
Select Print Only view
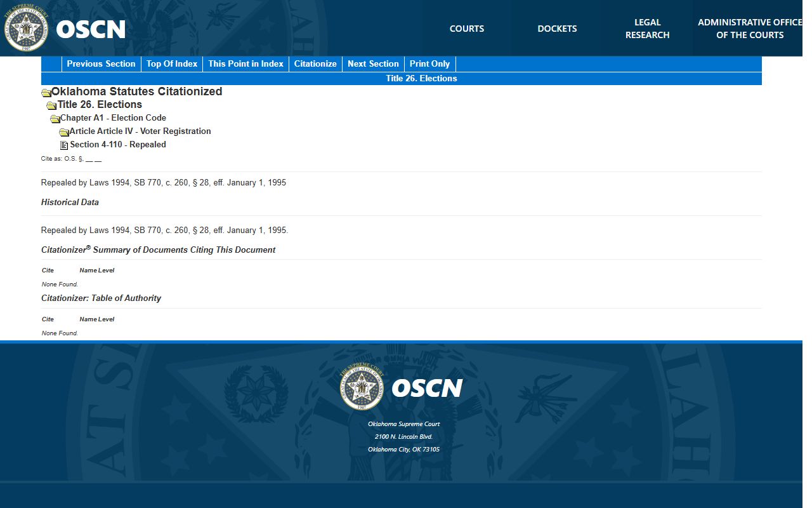[x=429, y=63]
